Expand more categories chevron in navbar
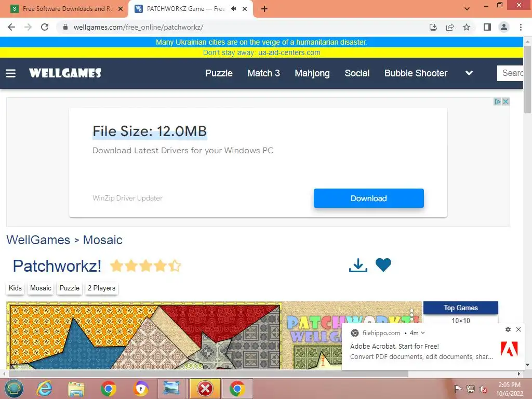 [x=469, y=73]
